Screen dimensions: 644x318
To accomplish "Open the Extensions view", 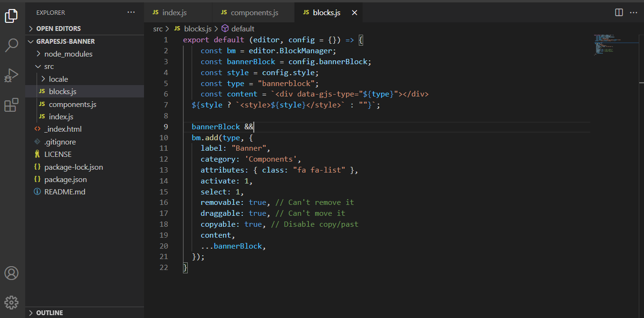I will (x=11, y=105).
